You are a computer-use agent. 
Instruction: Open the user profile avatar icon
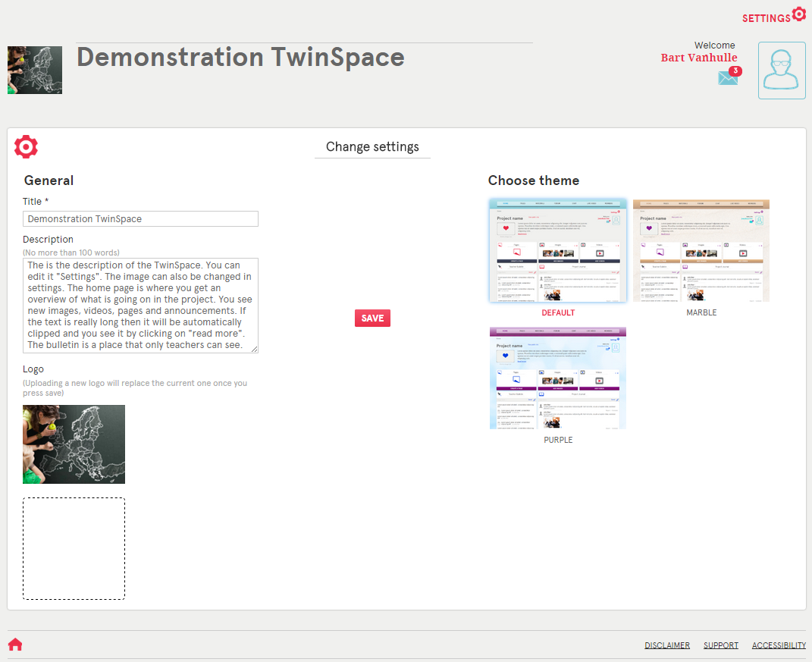click(782, 71)
